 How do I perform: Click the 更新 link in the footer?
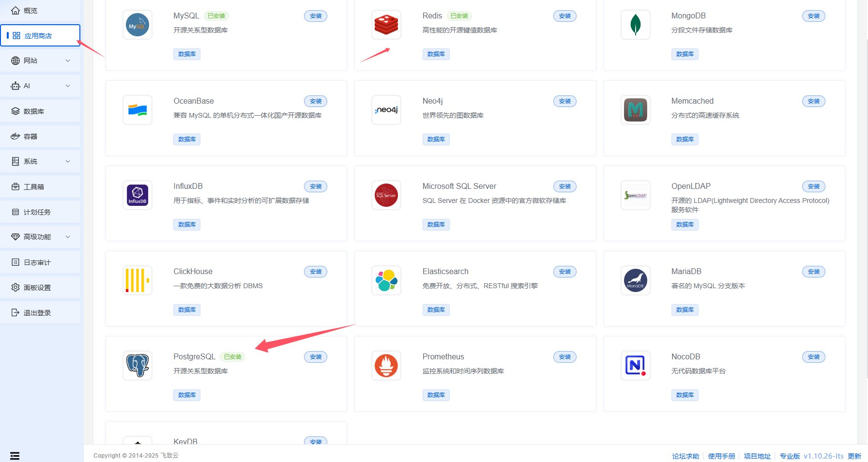click(x=854, y=456)
